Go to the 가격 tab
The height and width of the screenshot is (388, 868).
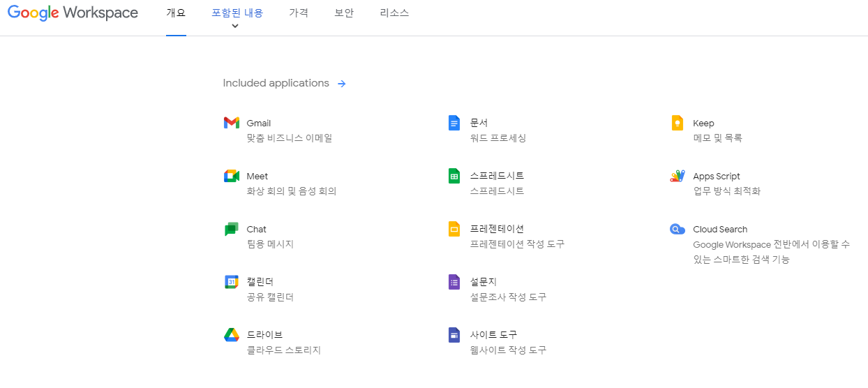pyautogui.click(x=299, y=13)
